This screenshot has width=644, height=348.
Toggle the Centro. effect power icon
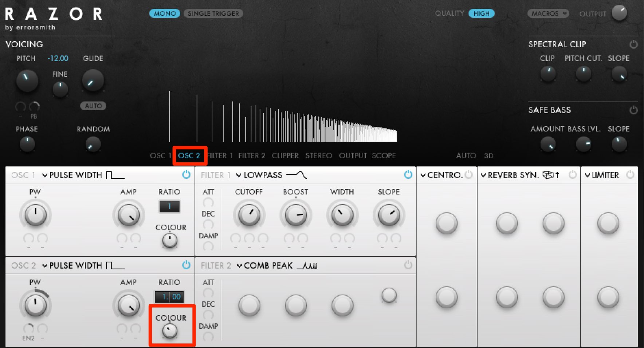tap(469, 175)
